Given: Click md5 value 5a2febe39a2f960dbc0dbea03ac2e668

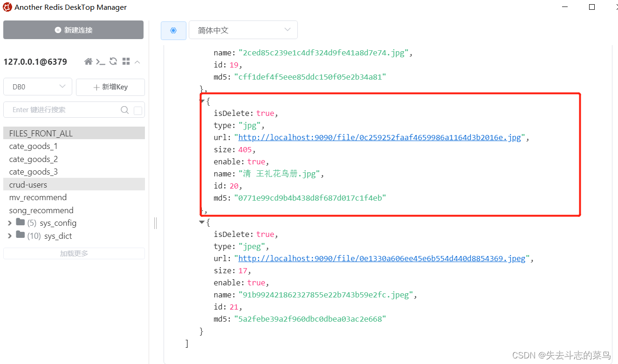Looking at the screenshot, I should click(x=310, y=319).
